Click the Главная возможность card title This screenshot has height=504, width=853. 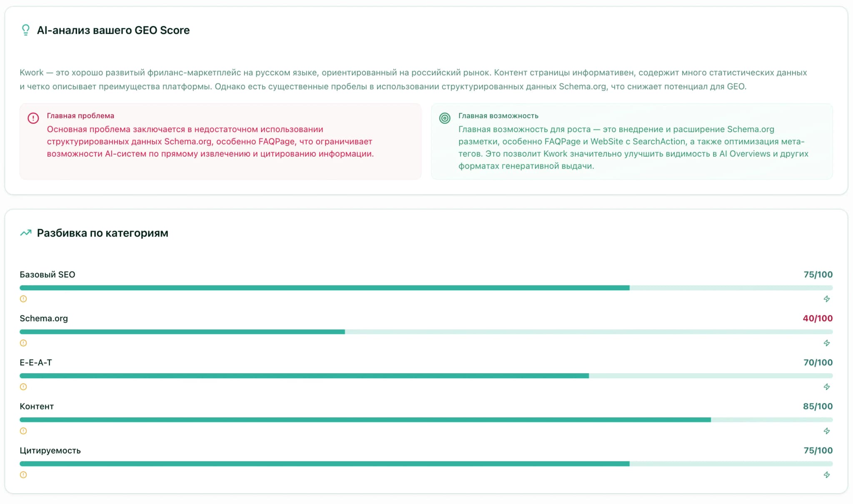point(498,116)
